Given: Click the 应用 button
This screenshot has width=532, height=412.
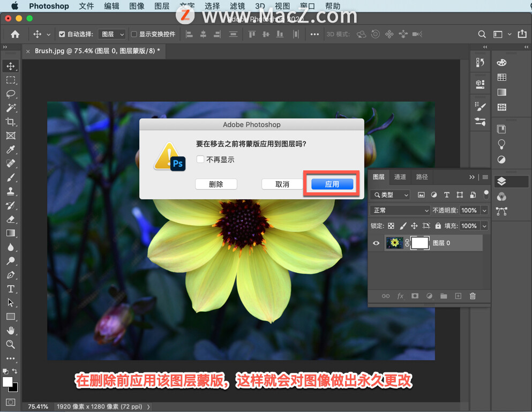Looking at the screenshot, I should [x=332, y=184].
